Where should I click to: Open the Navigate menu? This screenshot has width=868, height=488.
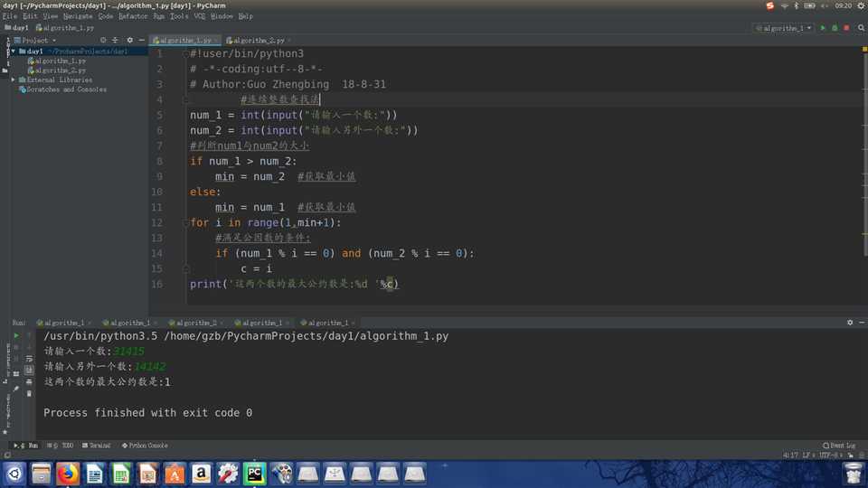[x=78, y=16]
